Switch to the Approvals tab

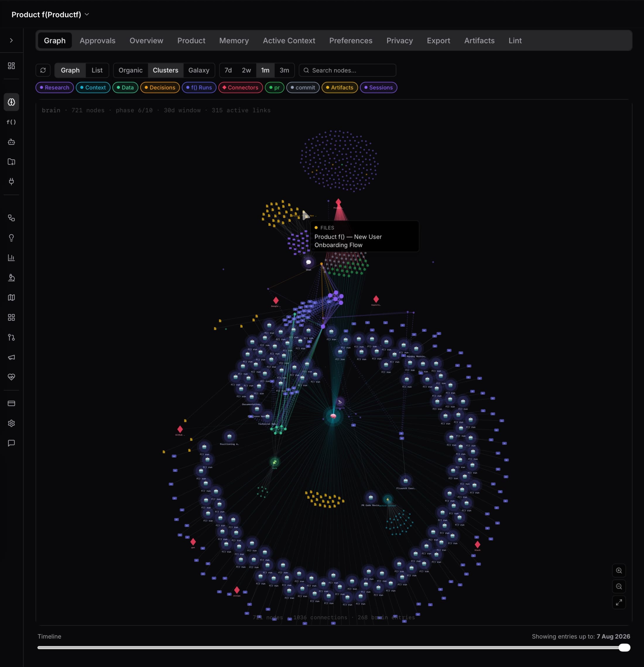[x=97, y=40]
